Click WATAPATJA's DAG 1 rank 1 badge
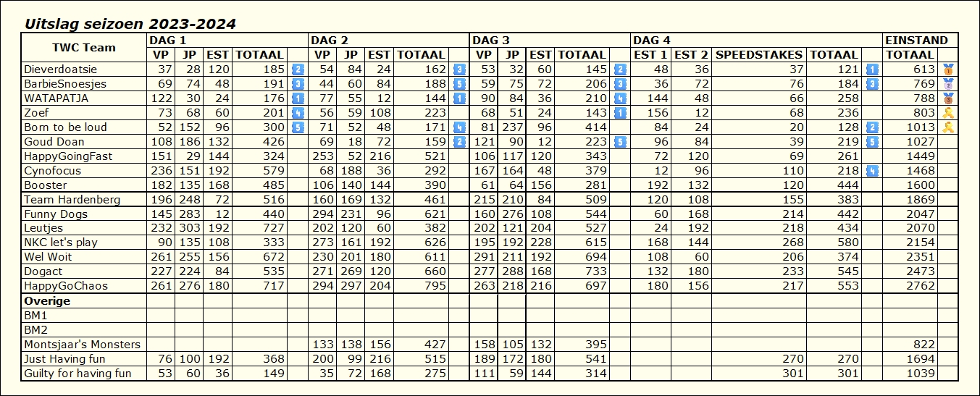The width and height of the screenshot is (980, 396). tap(298, 98)
